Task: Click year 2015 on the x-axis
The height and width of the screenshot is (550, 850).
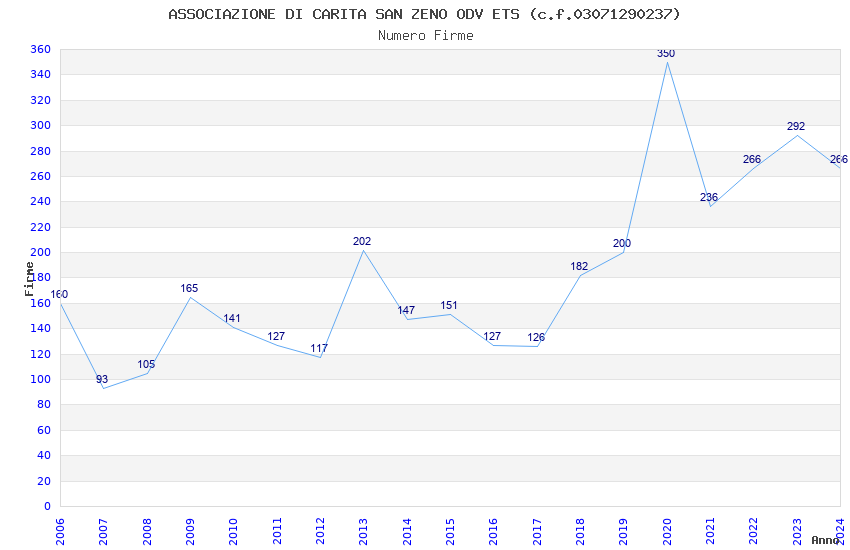Action: tap(450, 532)
